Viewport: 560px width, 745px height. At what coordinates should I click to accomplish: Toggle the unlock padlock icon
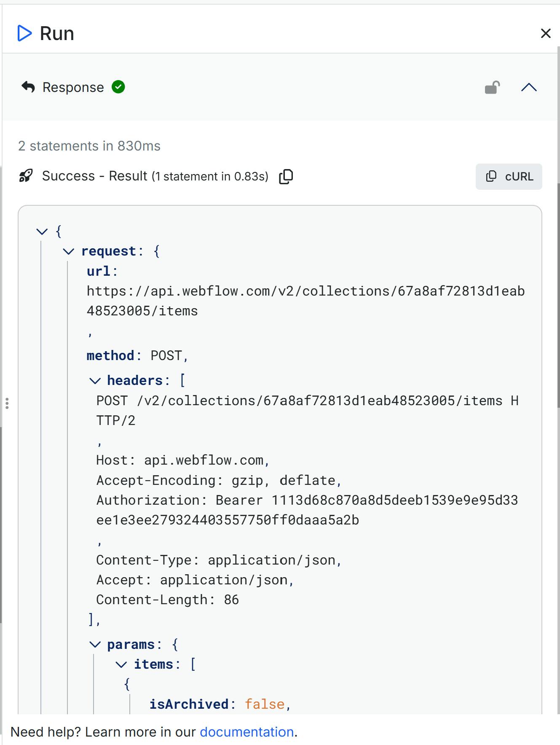point(492,87)
